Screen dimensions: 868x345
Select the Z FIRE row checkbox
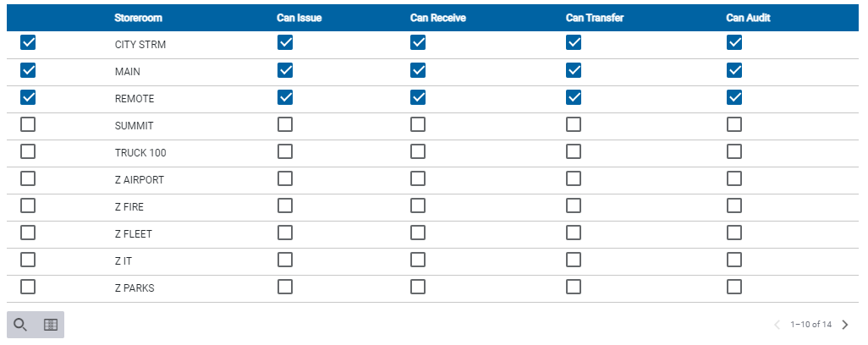pos(28,205)
